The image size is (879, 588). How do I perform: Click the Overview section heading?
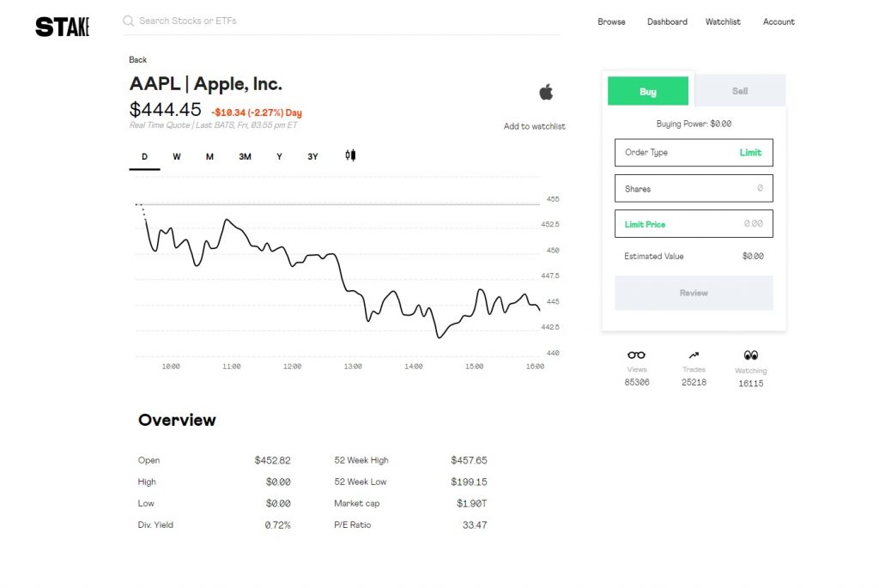point(177,420)
